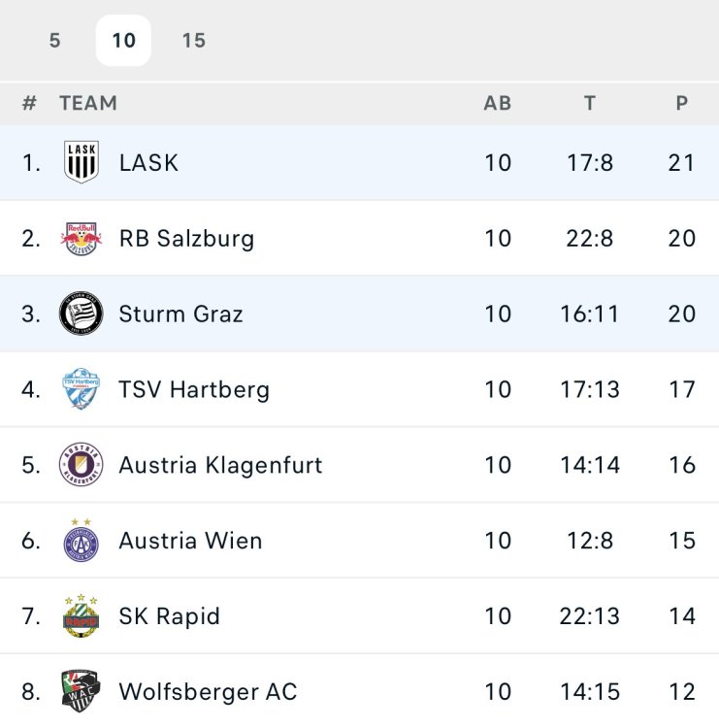Click the Sturm Graz club crest
The height and width of the screenshot is (728, 719).
(82, 314)
